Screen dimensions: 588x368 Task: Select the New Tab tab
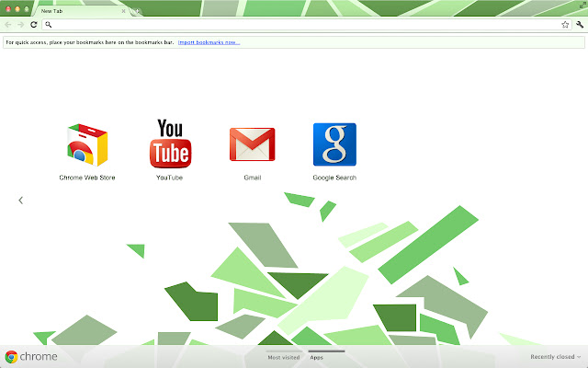click(81, 11)
